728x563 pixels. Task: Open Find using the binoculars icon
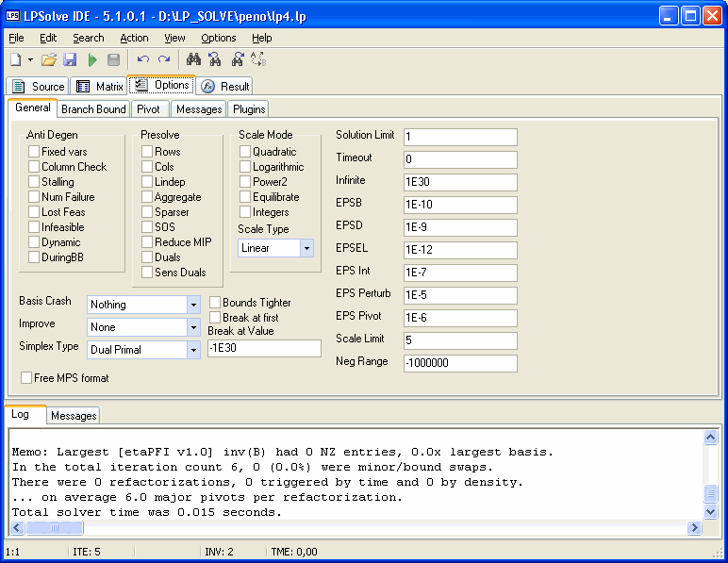[194, 59]
